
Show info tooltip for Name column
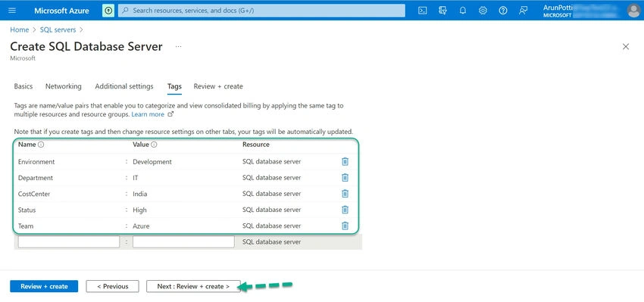[41, 145]
